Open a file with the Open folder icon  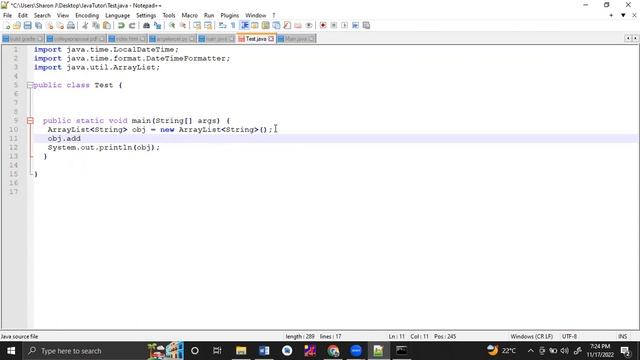17,25
